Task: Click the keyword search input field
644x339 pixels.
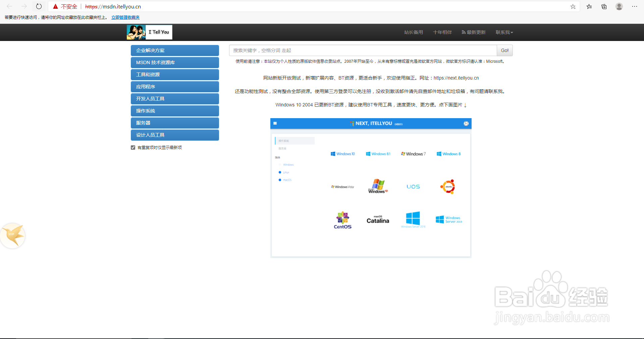Action: 363,50
